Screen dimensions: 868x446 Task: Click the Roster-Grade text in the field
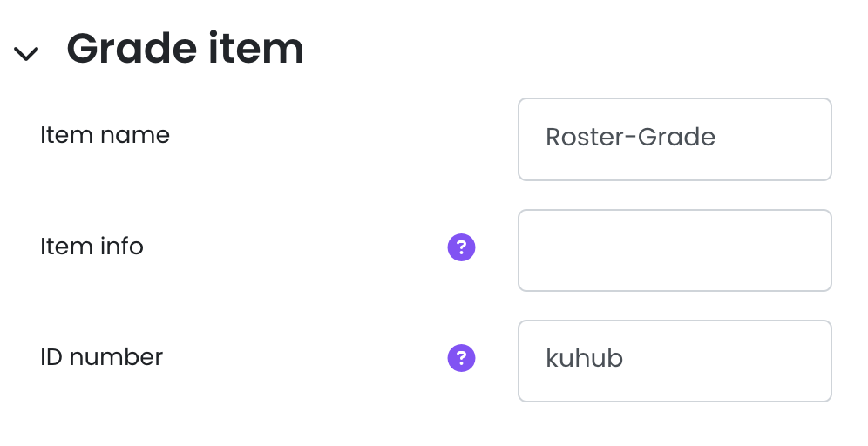click(x=630, y=138)
